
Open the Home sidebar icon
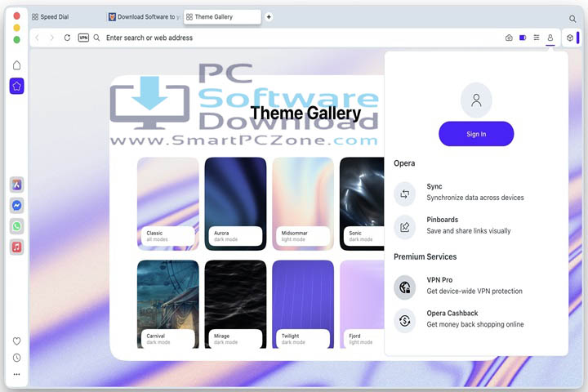tap(16, 65)
